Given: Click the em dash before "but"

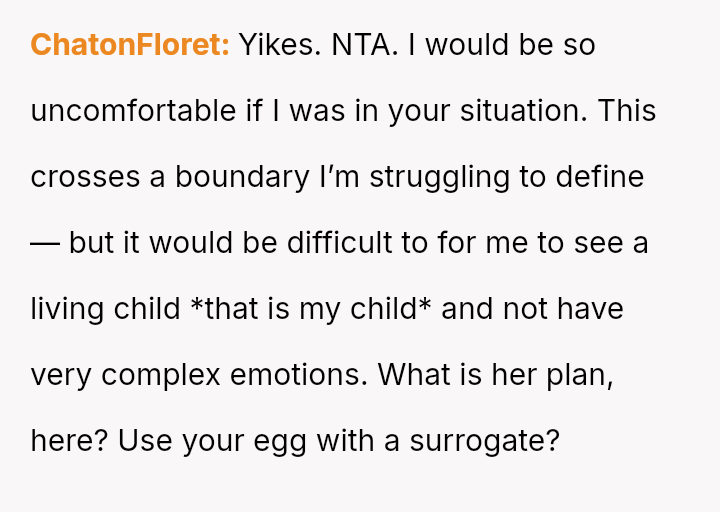Looking at the screenshot, I should click(x=45, y=243).
